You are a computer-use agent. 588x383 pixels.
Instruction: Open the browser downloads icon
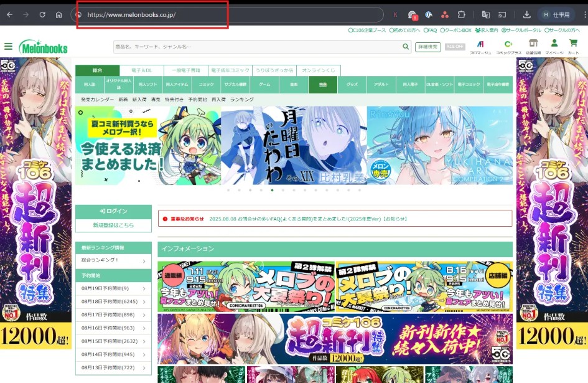point(527,15)
